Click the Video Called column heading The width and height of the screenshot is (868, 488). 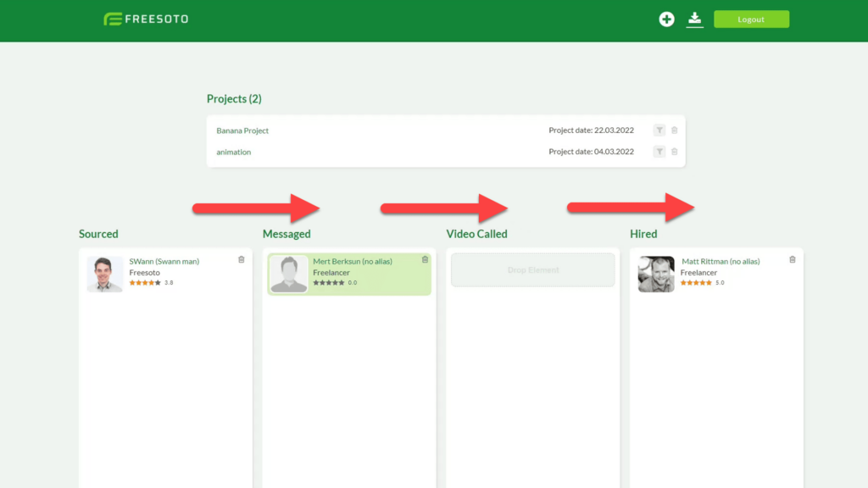(x=476, y=234)
